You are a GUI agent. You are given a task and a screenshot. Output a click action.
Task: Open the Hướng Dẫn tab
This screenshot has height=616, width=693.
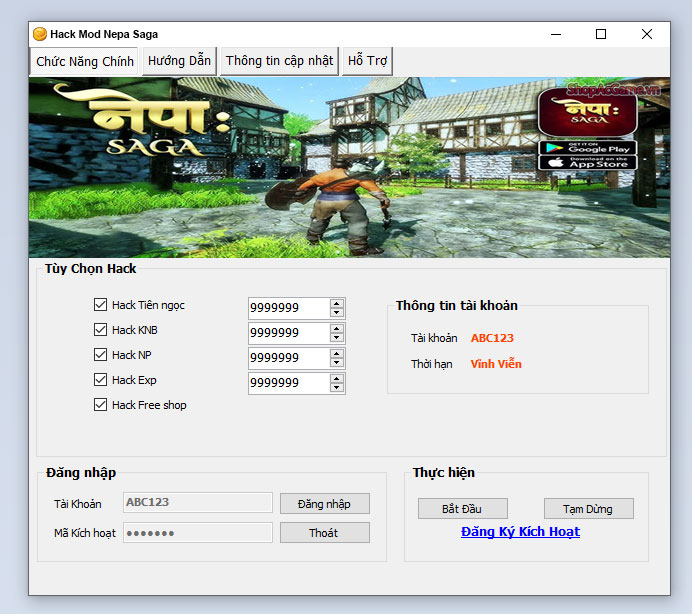[x=179, y=61]
